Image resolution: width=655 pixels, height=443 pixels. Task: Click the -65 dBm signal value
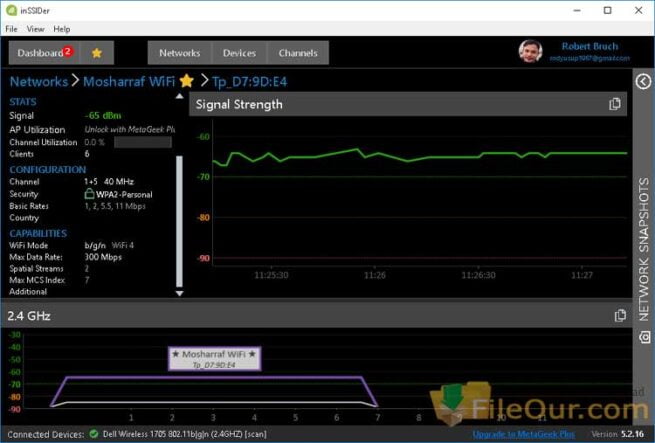tap(103, 115)
